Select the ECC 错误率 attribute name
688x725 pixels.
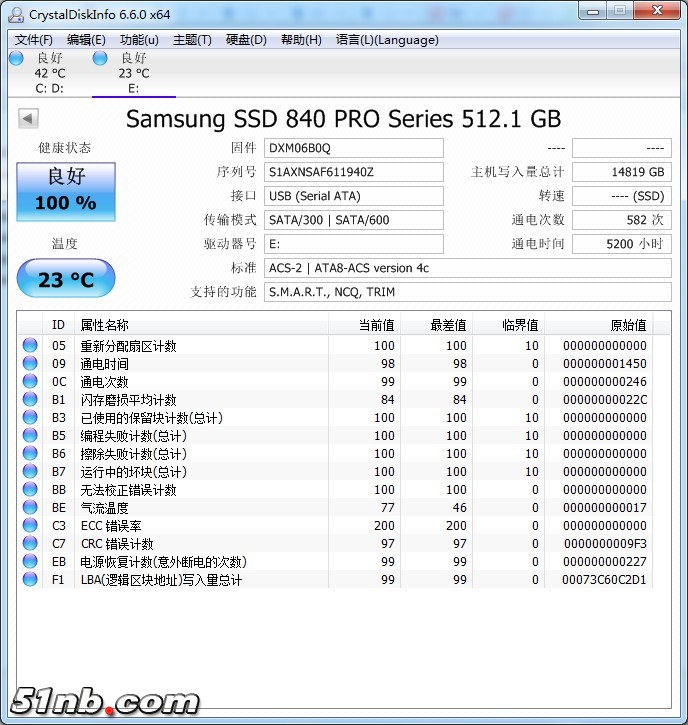click(x=111, y=526)
